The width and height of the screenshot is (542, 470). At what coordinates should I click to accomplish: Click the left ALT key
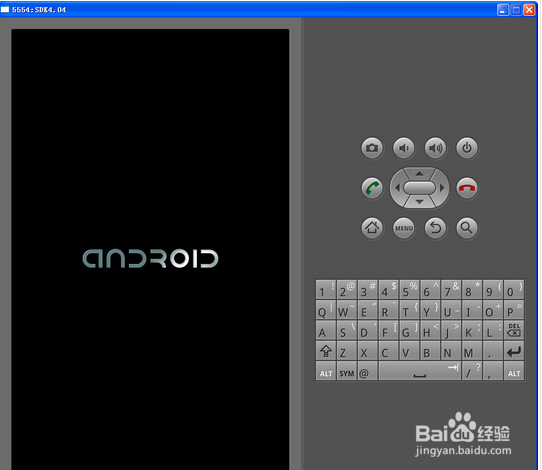click(326, 371)
